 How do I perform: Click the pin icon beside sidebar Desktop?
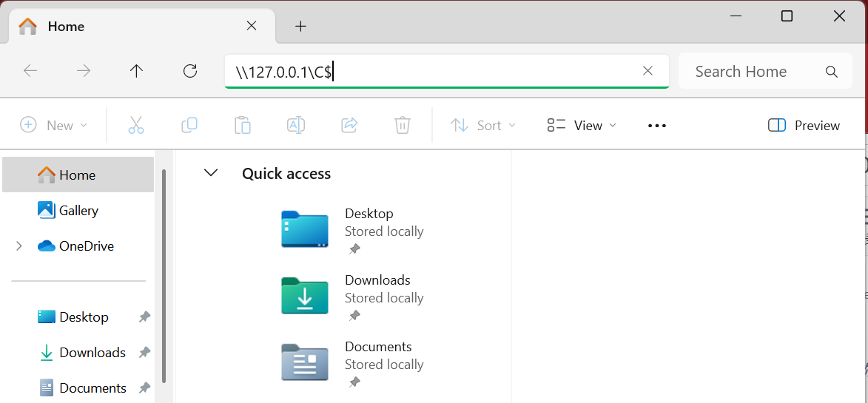[x=144, y=316]
